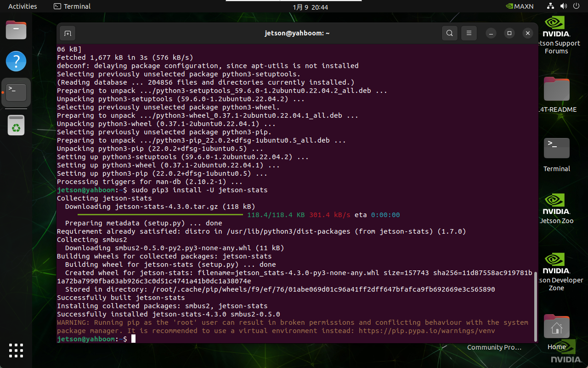Screen dimensions: 588x368
Task: Click the volume icon in the top bar
Action: tap(564, 6)
